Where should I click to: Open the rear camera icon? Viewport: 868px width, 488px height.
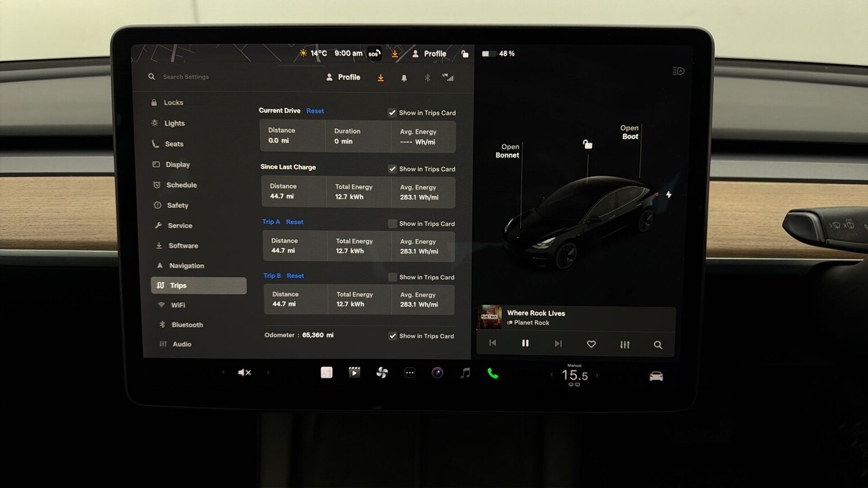click(x=656, y=375)
